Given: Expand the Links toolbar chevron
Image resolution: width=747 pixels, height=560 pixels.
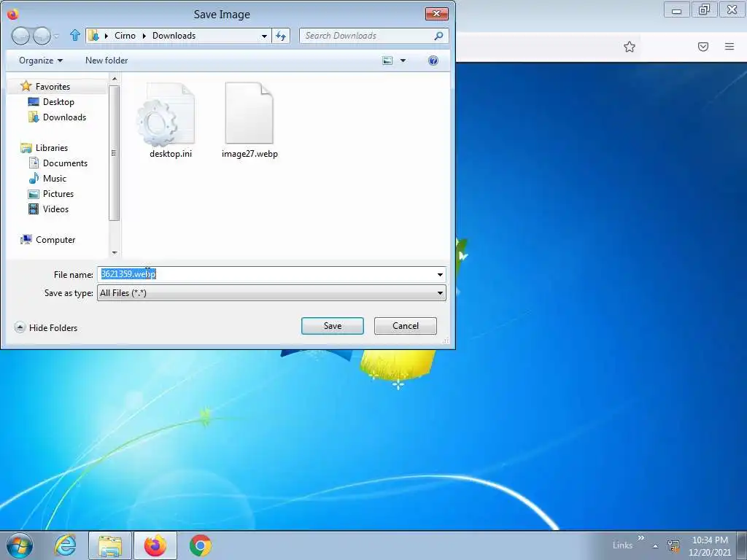Looking at the screenshot, I should point(640,537).
